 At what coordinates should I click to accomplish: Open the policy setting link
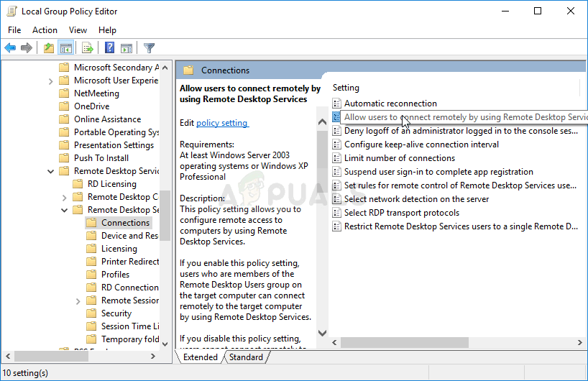(222, 123)
